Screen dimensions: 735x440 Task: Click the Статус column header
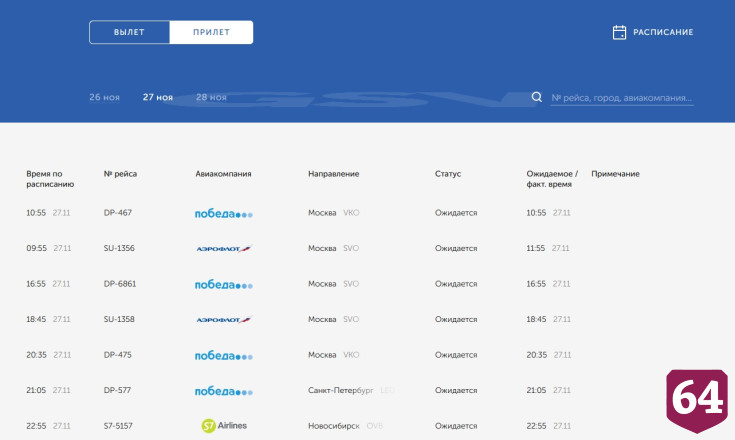(448, 174)
